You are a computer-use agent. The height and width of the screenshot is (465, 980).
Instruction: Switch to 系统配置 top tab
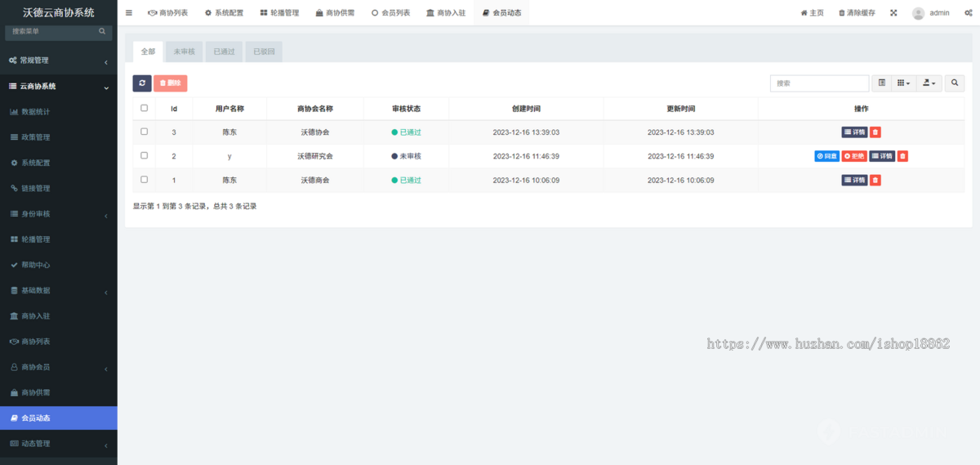pyautogui.click(x=224, y=13)
